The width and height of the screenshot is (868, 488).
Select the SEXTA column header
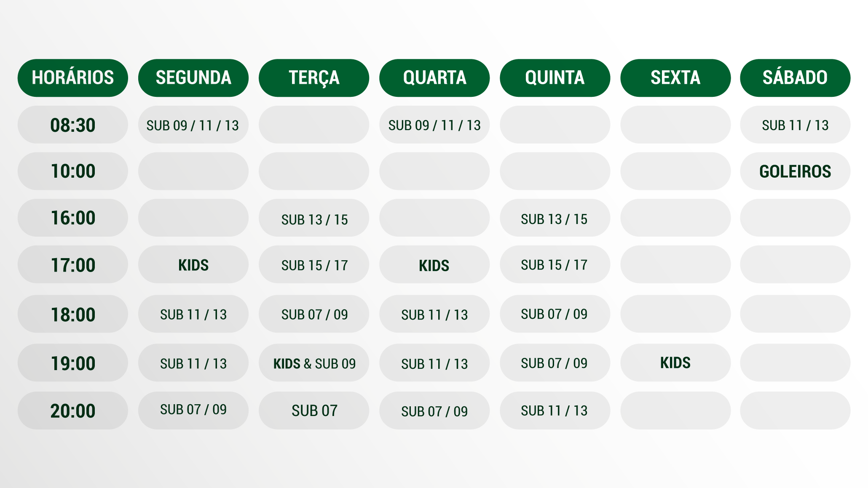point(675,78)
